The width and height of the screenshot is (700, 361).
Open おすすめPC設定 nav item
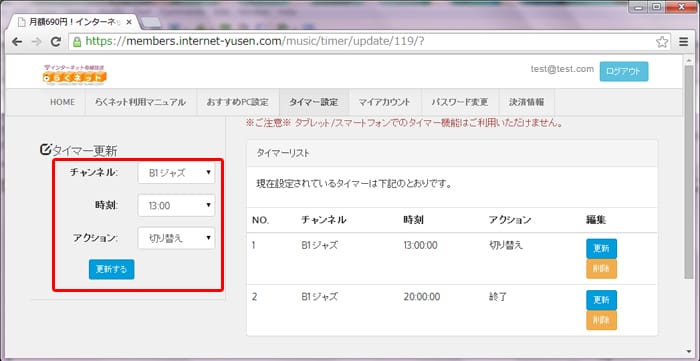[x=238, y=102]
